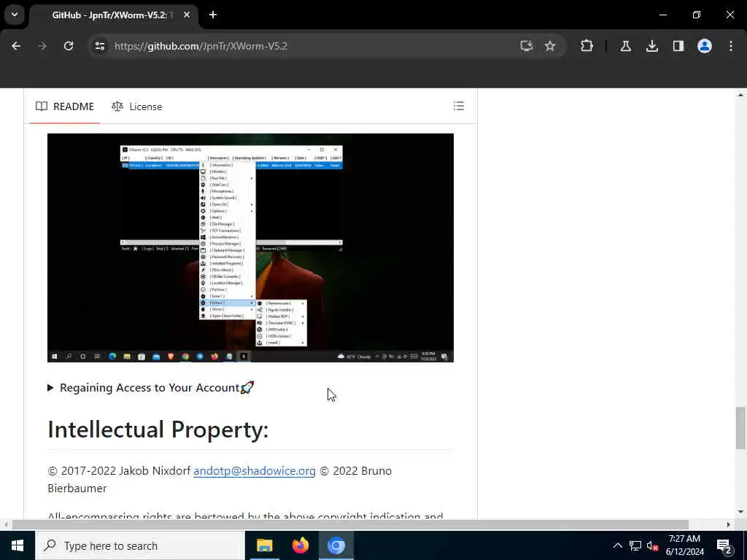Click the scroll down arrow

click(x=740, y=512)
